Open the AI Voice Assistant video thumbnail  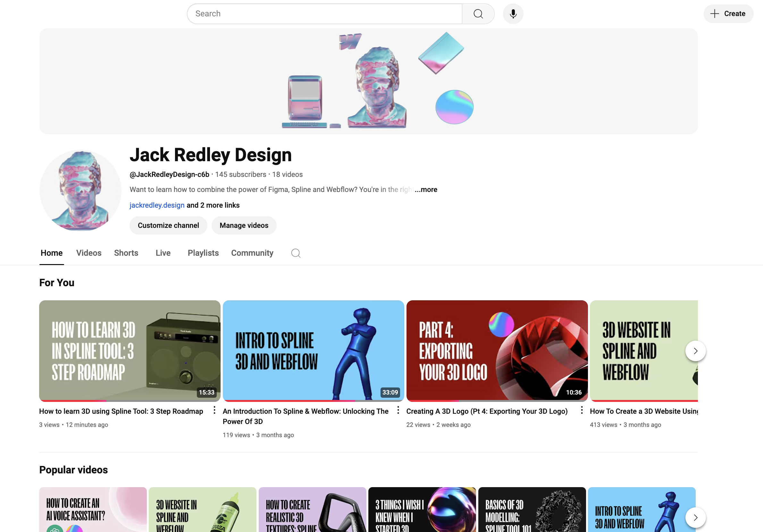pyautogui.click(x=93, y=509)
